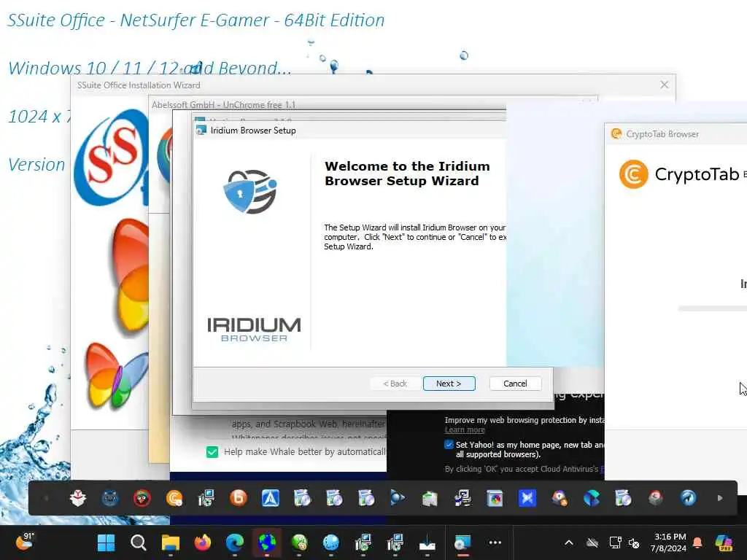Open the blue X square dock icon

(x=527, y=498)
